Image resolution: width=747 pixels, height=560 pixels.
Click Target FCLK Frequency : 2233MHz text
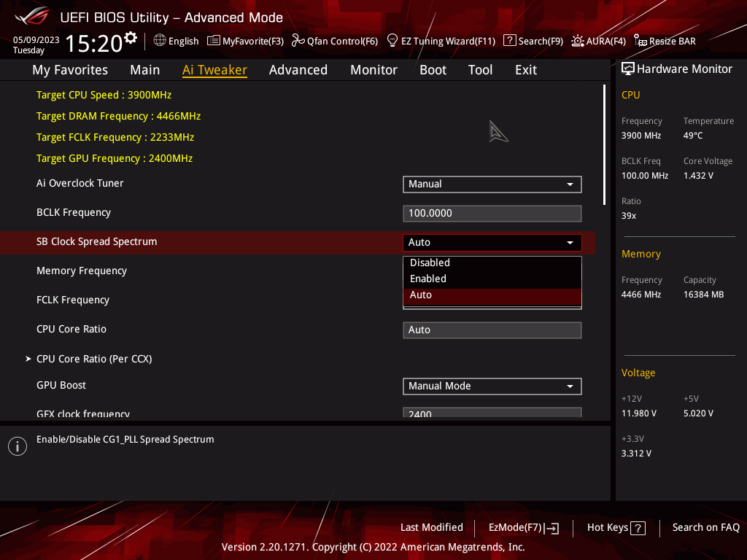point(115,138)
